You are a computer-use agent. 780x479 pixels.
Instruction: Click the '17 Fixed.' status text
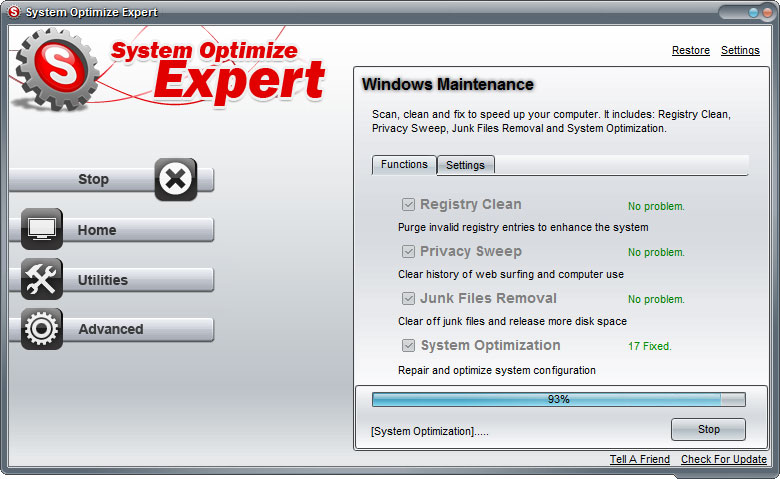coord(650,346)
